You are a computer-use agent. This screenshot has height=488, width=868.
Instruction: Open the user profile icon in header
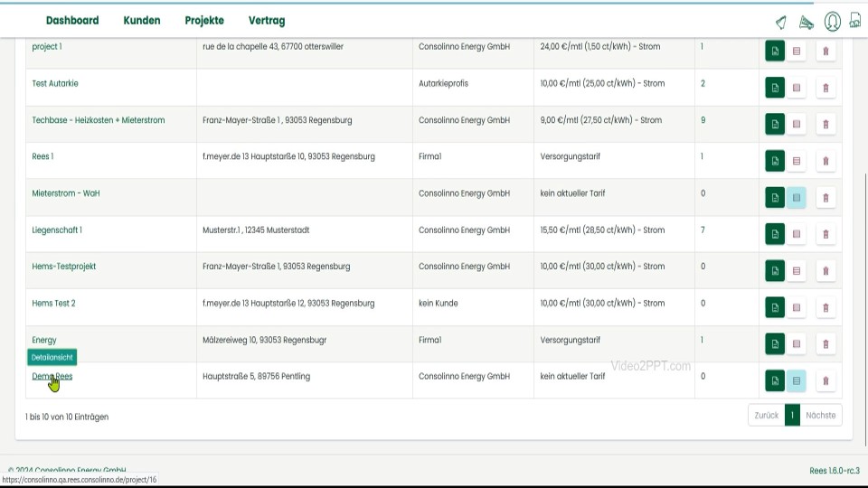click(833, 22)
